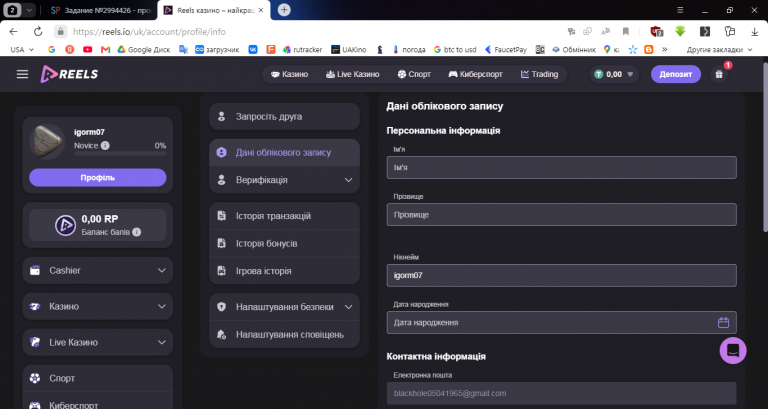Open Live Казино in top navigation
The width and height of the screenshot is (768, 409).
353,74
